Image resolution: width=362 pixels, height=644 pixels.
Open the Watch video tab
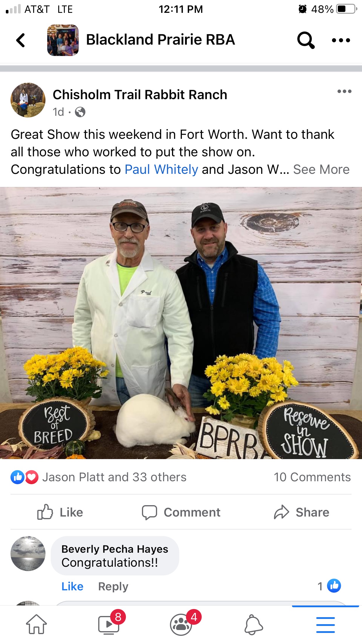109,624
